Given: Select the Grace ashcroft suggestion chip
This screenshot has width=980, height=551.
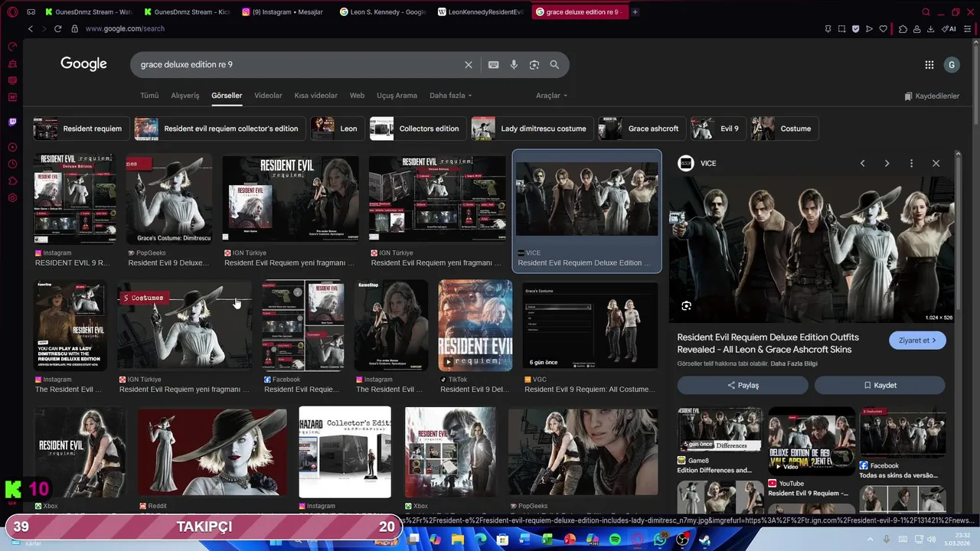Looking at the screenshot, I should point(641,129).
